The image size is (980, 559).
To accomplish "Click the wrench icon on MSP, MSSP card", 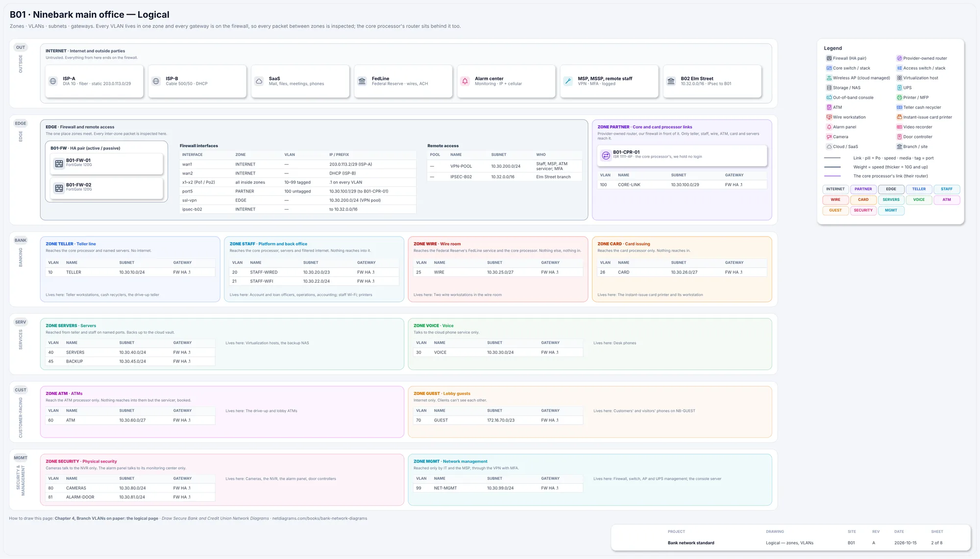I will pyautogui.click(x=568, y=81).
